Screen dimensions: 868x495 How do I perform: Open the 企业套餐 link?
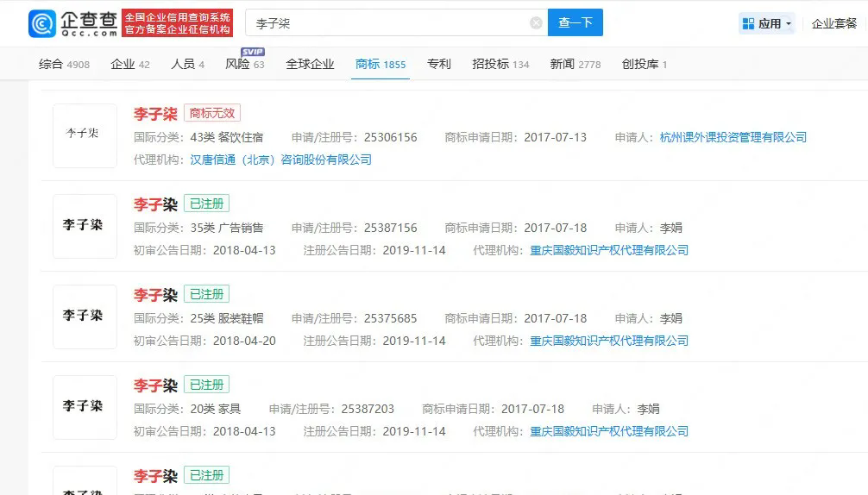pyautogui.click(x=834, y=23)
